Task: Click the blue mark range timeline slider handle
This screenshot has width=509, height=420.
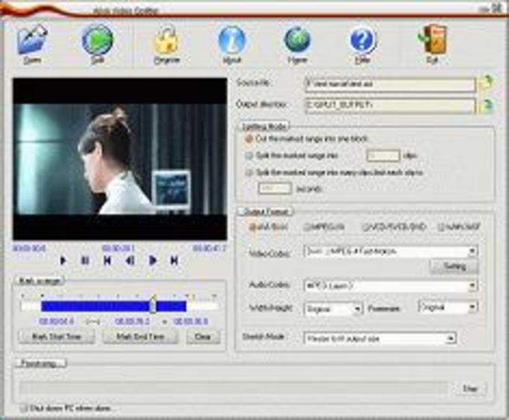Action: click(x=153, y=305)
